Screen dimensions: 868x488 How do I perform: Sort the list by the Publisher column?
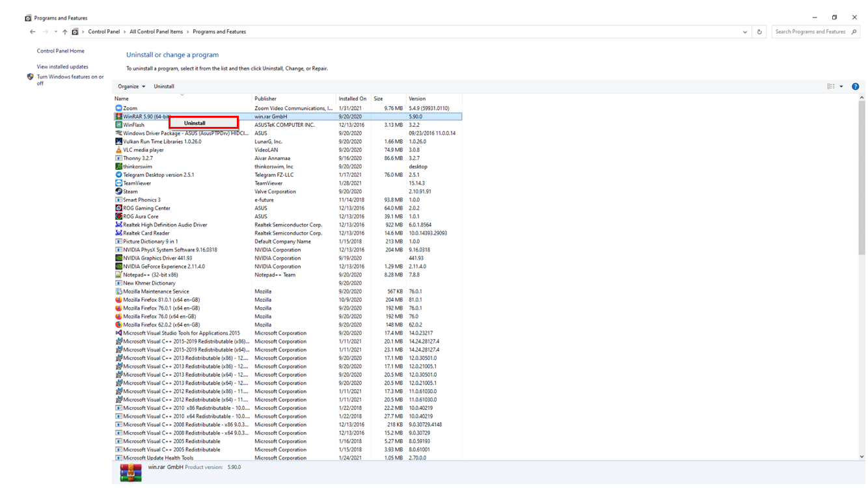click(294, 99)
